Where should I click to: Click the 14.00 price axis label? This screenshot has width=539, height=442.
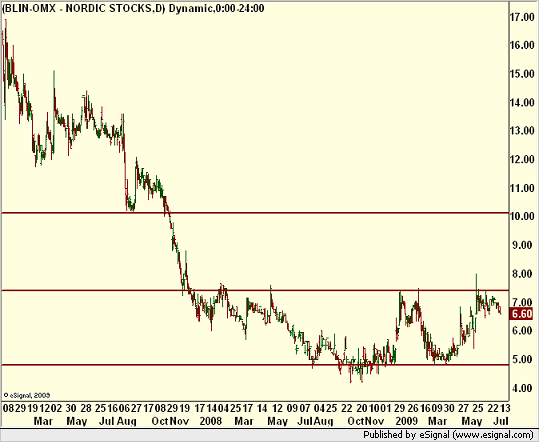click(522, 102)
